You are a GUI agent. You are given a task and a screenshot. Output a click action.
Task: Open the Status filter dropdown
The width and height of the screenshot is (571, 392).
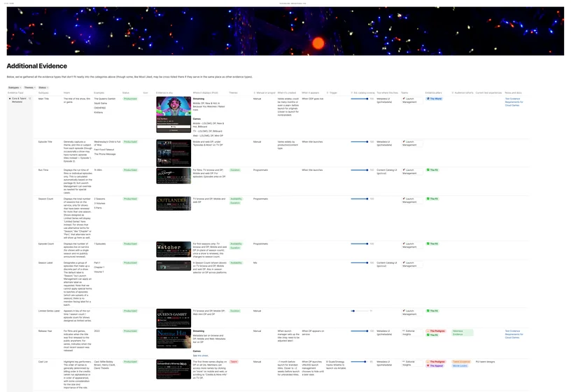coord(43,87)
